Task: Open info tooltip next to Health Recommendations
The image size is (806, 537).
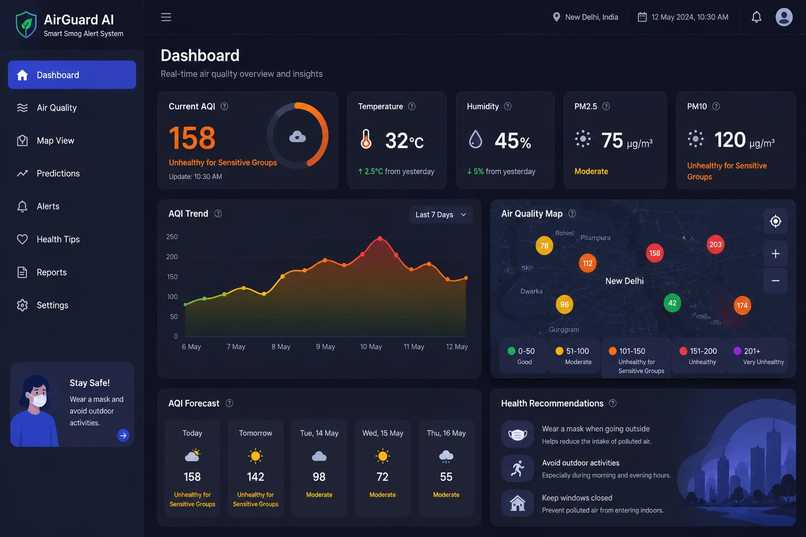Action: pos(612,403)
